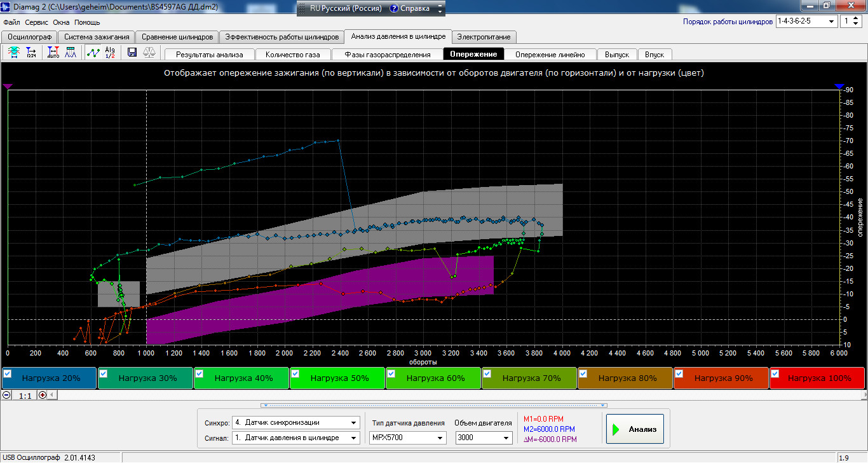
Task: Click the floppy disk save icon
Action: pos(132,53)
